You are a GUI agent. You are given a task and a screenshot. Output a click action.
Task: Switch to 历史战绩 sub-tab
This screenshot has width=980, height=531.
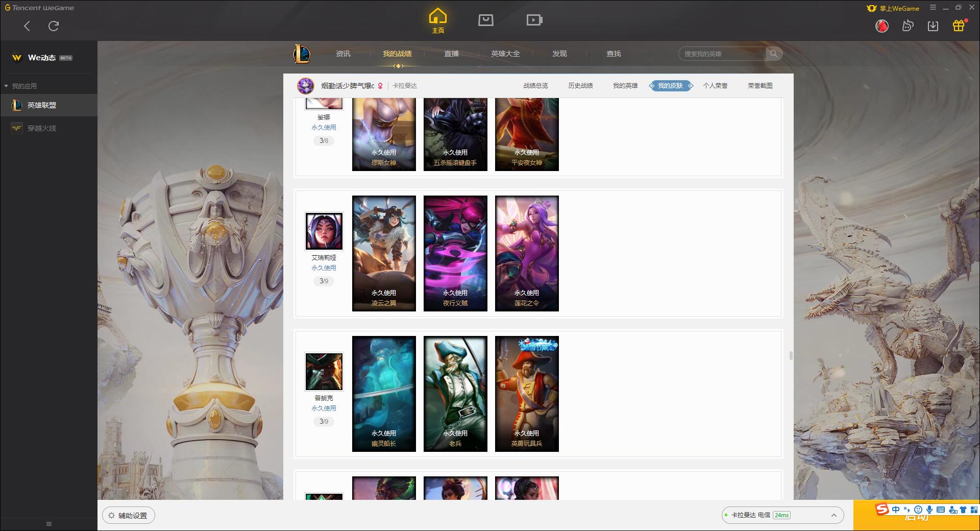tap(580, 86)
